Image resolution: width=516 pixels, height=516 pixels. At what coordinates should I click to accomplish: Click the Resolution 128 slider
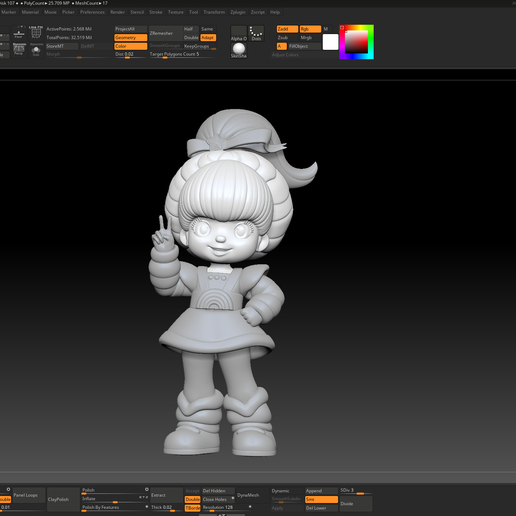pos(227,508)
